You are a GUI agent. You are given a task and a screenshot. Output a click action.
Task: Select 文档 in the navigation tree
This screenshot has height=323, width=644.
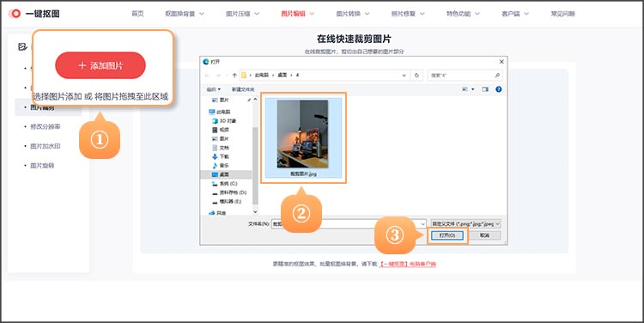(221, 148)
